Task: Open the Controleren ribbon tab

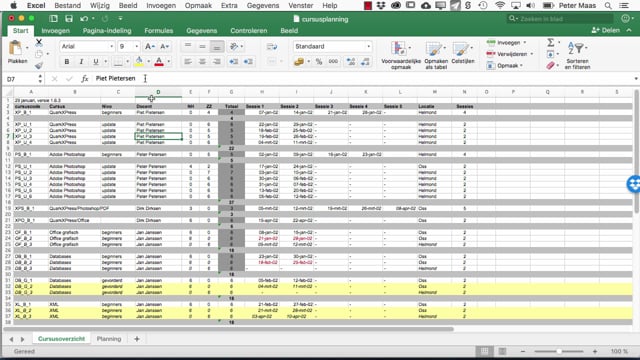Action: pos(249,31)
